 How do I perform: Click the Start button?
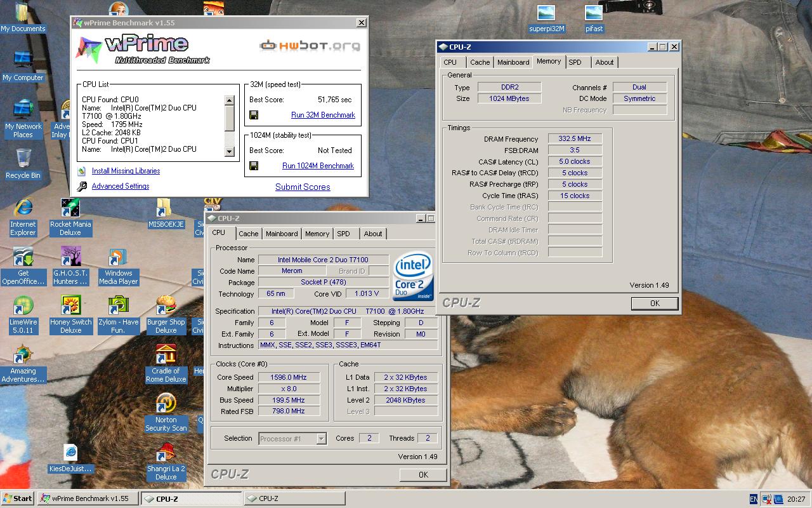(x=18, y=498)
